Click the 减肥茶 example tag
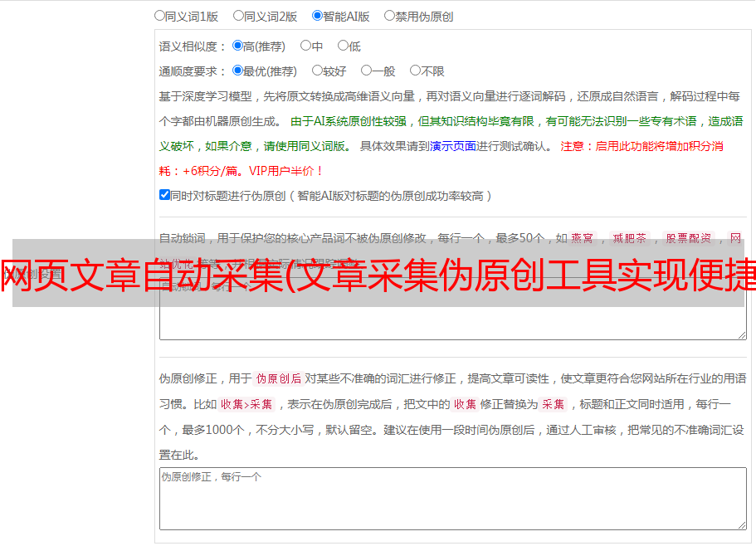This screenshot has height=546, width=756. 630,238
